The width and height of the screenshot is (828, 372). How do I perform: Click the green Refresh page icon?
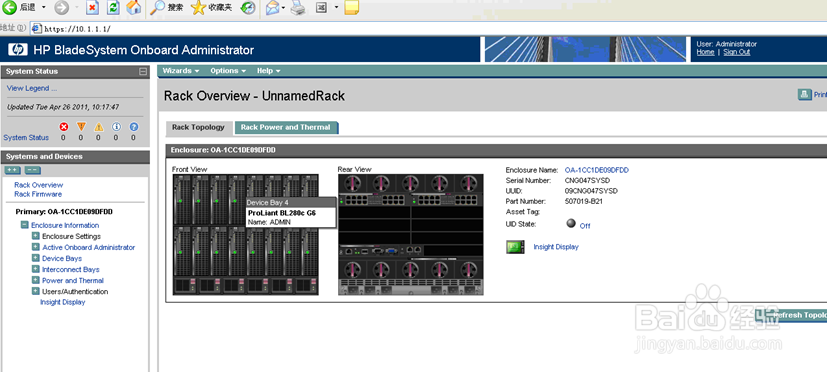(113, 7)
